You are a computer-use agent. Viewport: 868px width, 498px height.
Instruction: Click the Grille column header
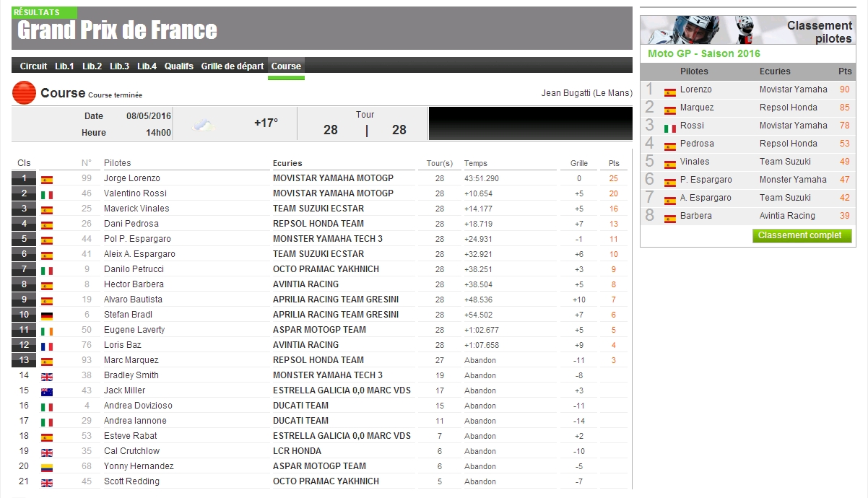coord(579,163)
